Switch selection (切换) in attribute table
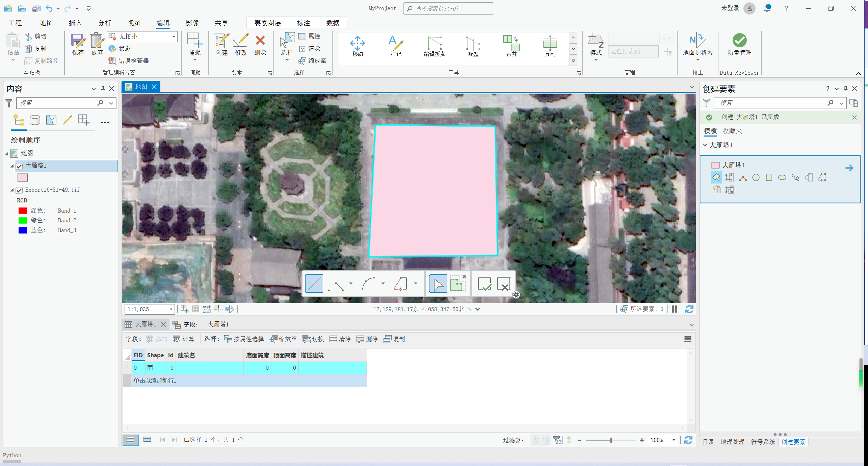This screenshot has width=868, height=466. pyautogui.click(x=313, y=339)
